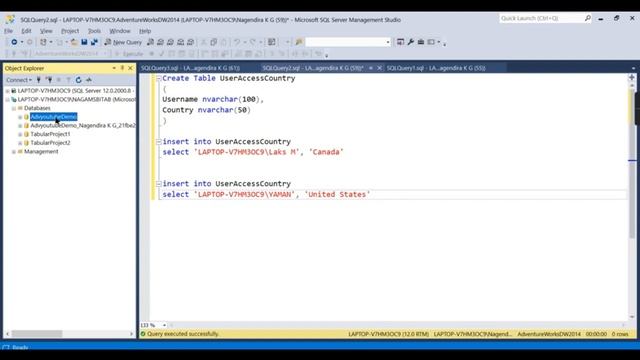Click the Refresh icon in Object Explorer
This screenshot has height=360, width=640.
click(x=78, y=80)
